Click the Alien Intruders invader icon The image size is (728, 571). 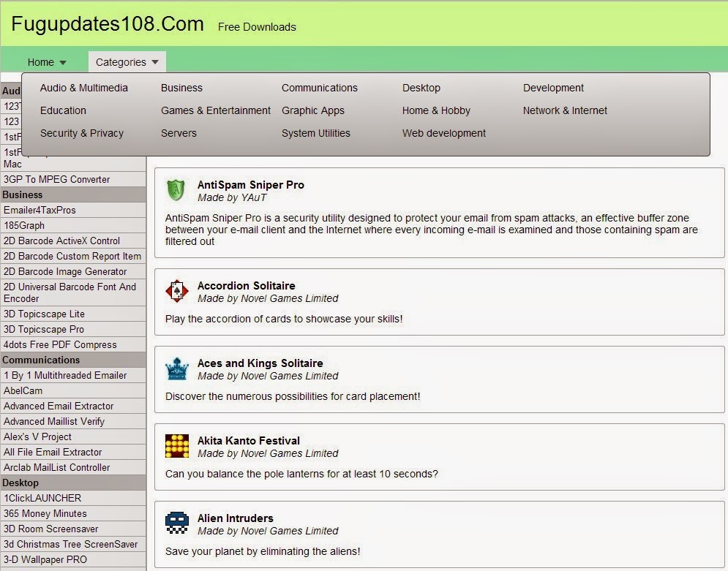pyautogui.click(x=177, y=523)
